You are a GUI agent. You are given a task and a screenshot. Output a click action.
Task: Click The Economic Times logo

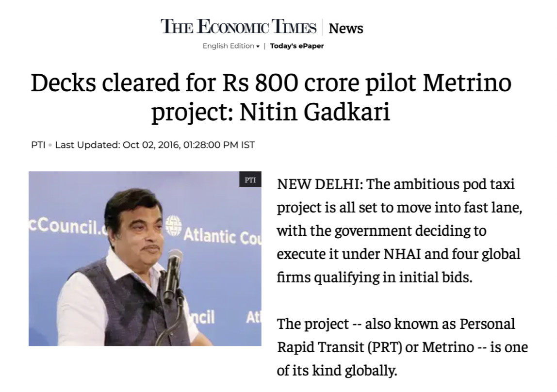coord(239,27)
